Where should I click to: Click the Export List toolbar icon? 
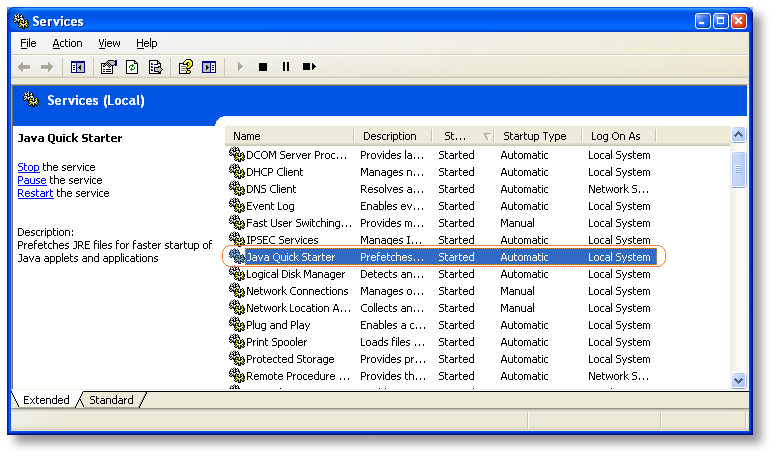click(155, 67)
